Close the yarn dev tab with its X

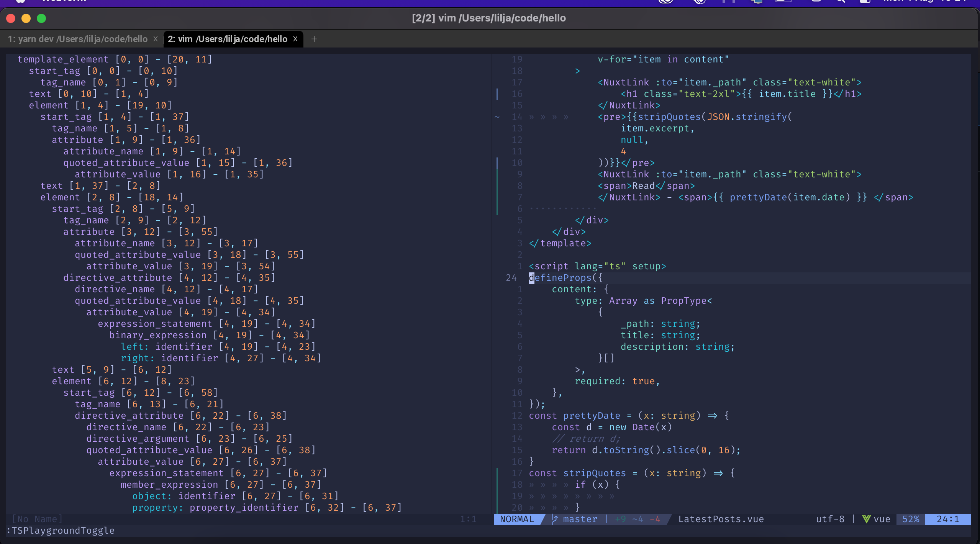pyautogui.click(x=156, y=39)
